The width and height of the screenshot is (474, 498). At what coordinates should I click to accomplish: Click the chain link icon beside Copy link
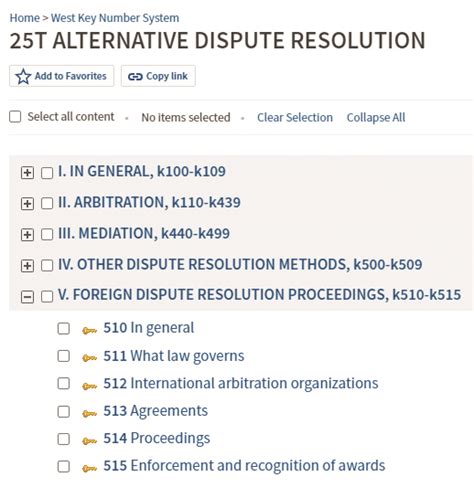135,77
